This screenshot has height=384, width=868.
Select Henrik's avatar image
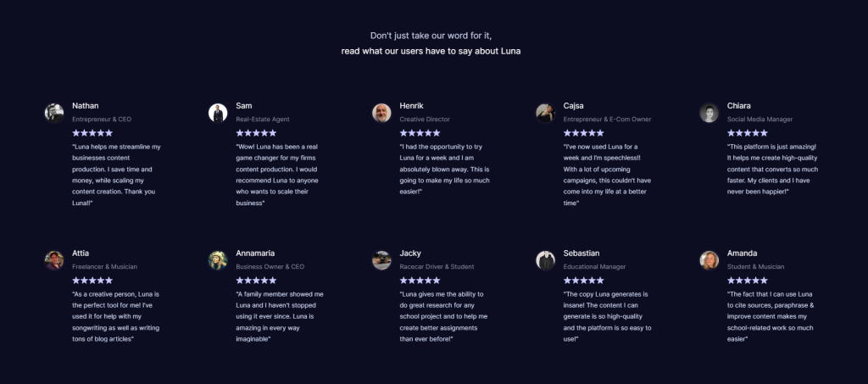381,113
